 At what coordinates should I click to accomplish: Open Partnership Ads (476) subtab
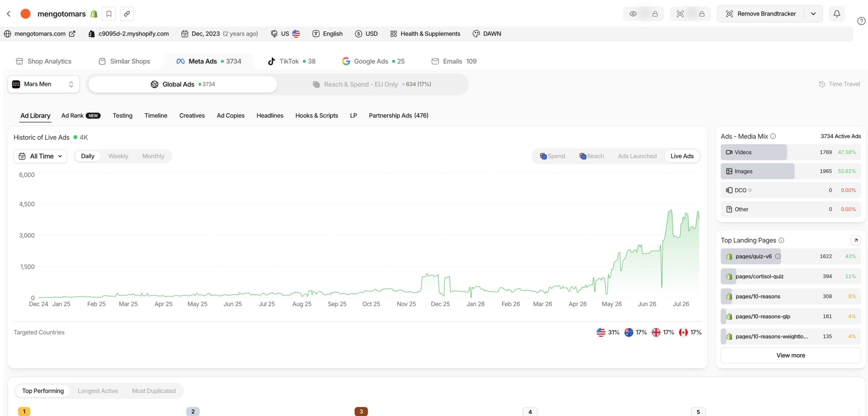(x=399, y=116)
